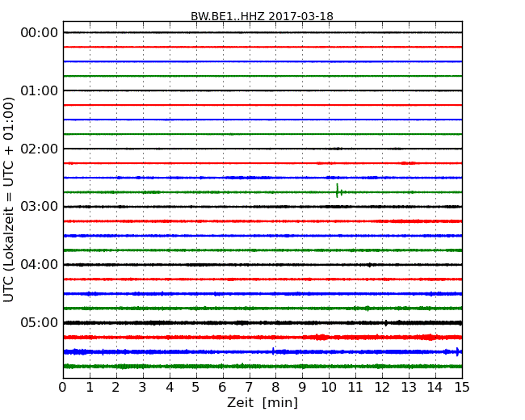Click the x-axis tick label 10
The height and width of the screenshot is (420, 525).
coord(329,388)
